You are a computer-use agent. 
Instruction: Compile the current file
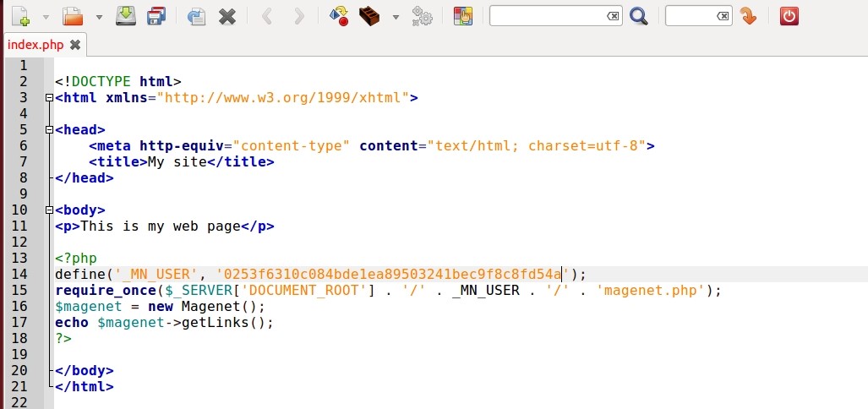(x=338, y=16)
